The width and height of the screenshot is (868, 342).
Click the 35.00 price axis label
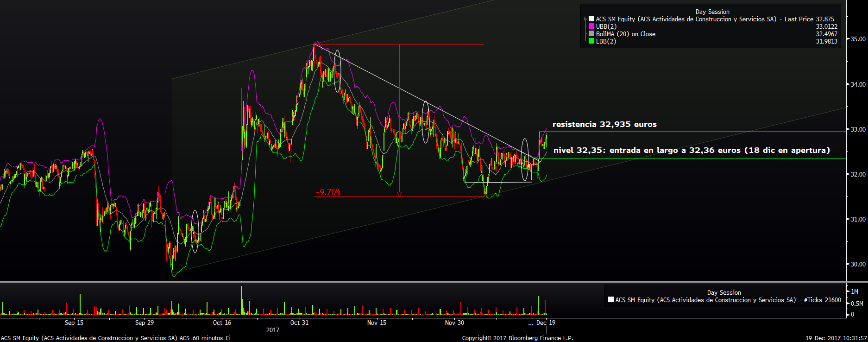[858, 39]
